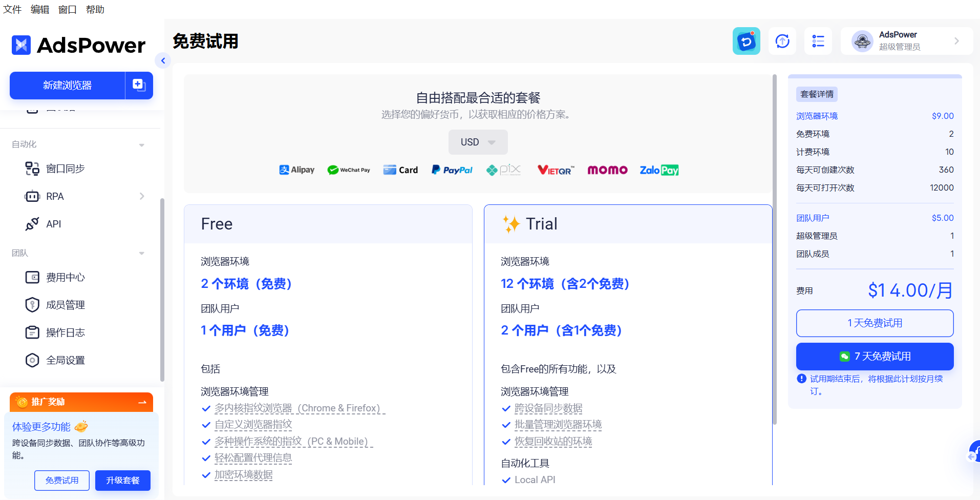This screenshot has height=500, width=980.
Task: Open 费用中心 from the team section
Action: click(32, 277)
